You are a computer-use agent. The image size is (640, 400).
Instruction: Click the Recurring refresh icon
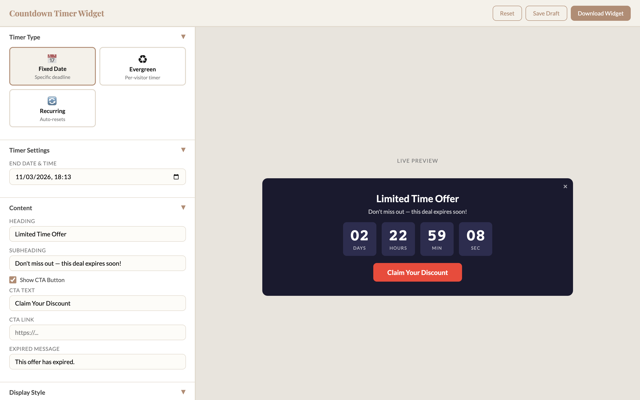[x=52, y=100]
